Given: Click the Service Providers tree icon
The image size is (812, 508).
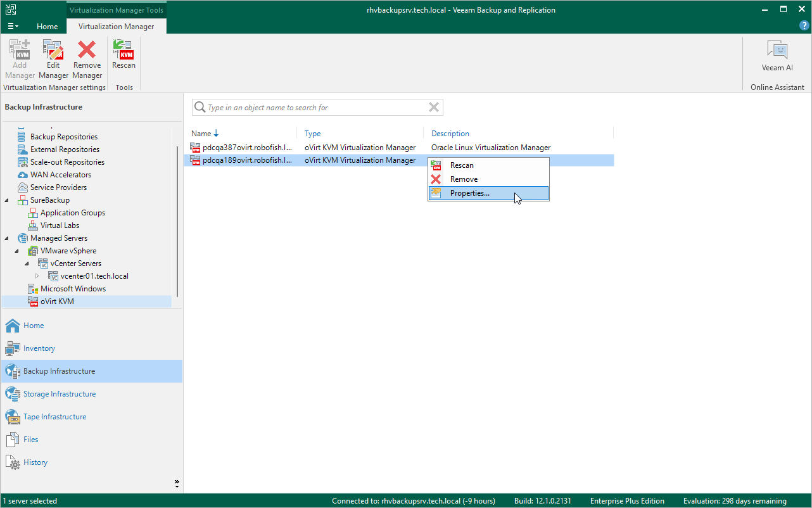Looking at the screenshot, I should click(x=23, y=187).
